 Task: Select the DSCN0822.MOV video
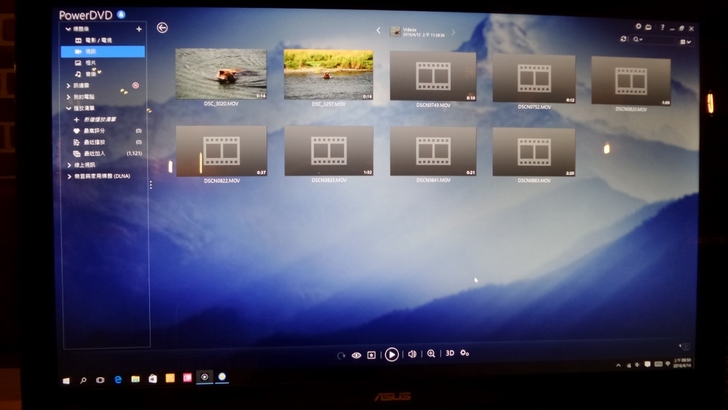pos(221,151)
